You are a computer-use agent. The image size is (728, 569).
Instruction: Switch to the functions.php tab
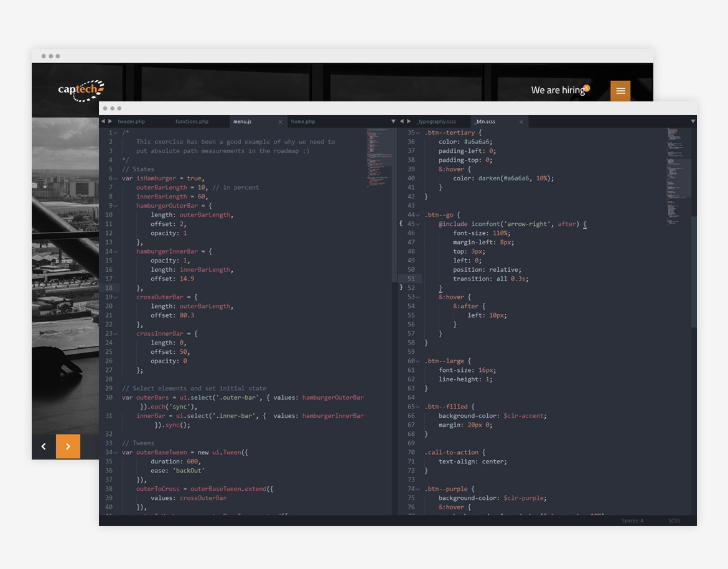pyautogui.click(x=192, y=122)
